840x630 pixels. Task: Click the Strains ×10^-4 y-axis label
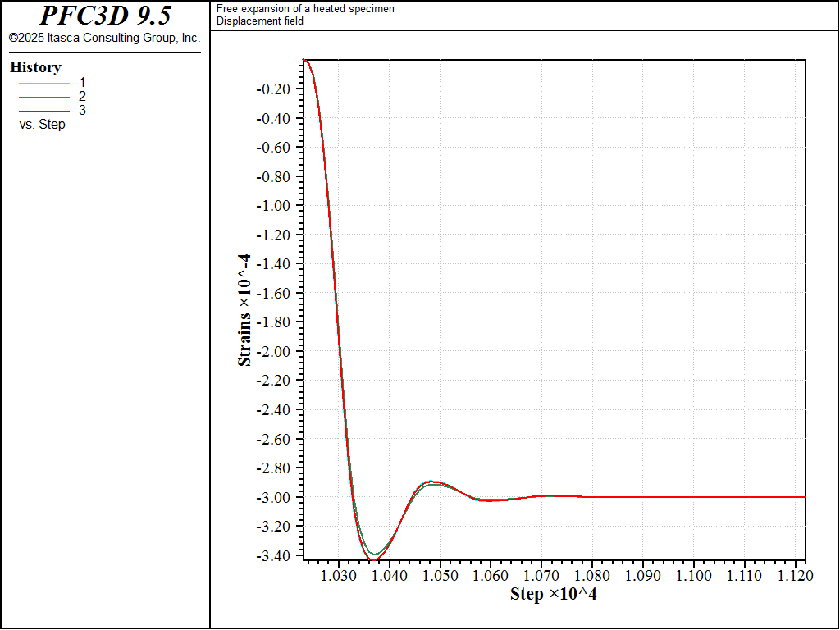[244, 311]
